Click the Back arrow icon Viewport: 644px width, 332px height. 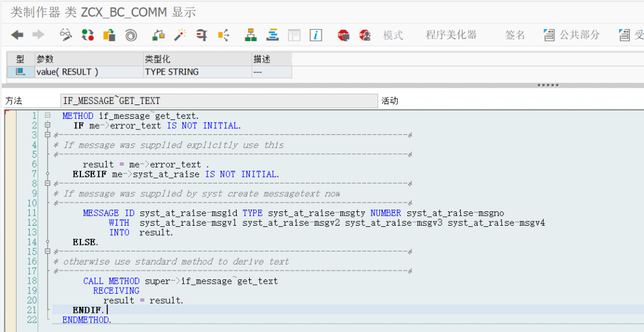[17, 35]
